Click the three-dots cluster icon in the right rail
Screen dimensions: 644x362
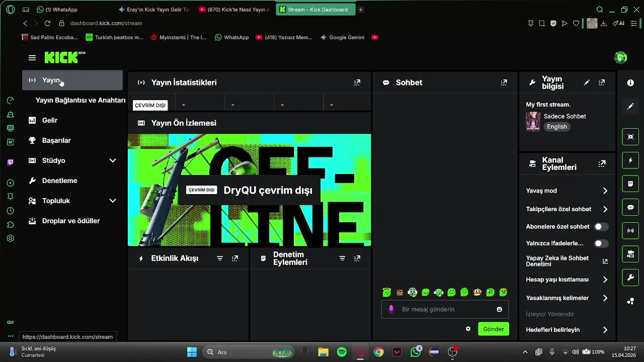pos(630,301)
